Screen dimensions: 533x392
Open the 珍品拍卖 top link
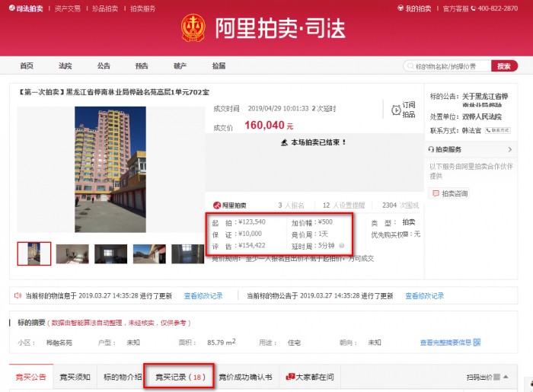pyautogui.click(x=105, y=8)
